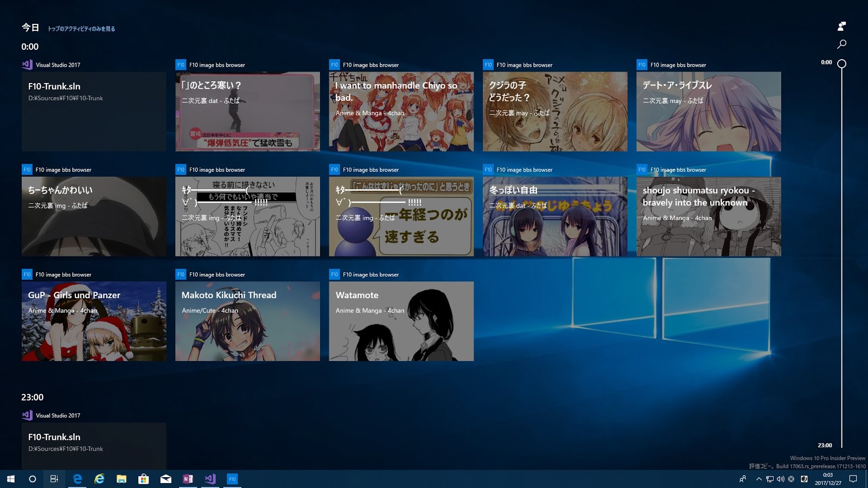The height and width of the screenshot is (488, 868).
Task: Open the network status tray icon
Action: point(770,479)
